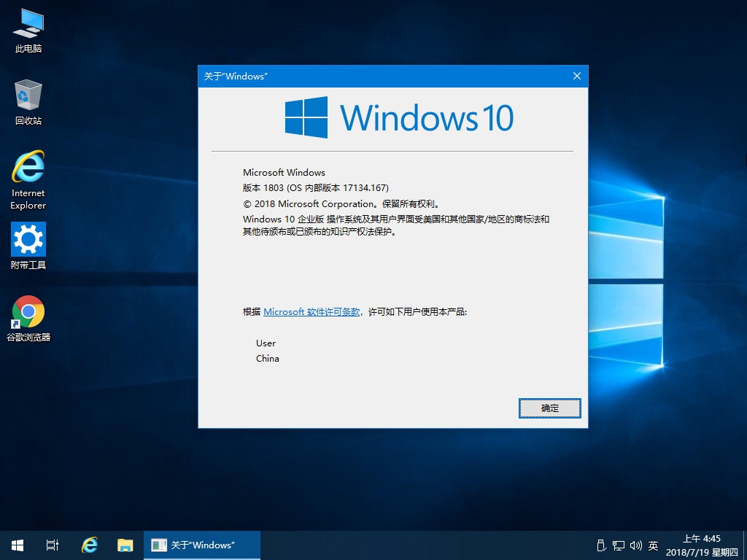Click the Show desktop sliver at taskbar end
Viewport: 747px width, 560px height.
click(x=745, y=545)
